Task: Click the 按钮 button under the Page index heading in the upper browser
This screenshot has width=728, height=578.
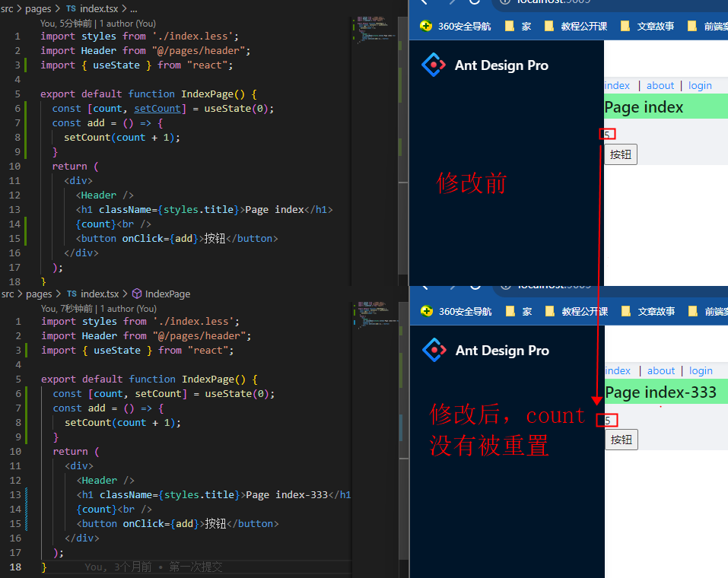Action: (621, 154)
